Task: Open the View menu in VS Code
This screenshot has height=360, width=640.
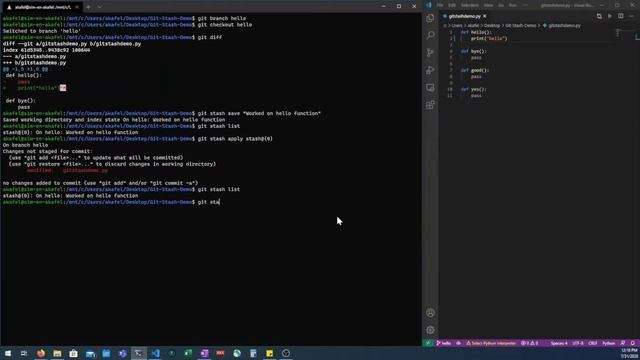Action: pyautogui.click(x=488, y=5)
